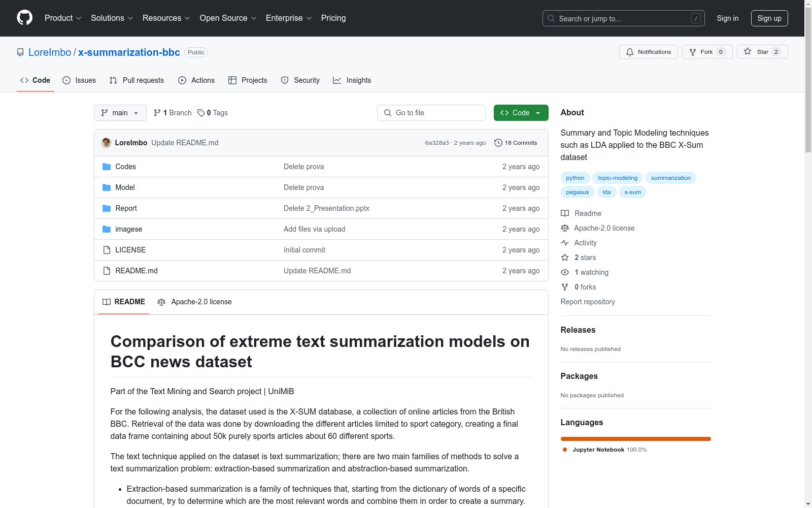This screenshot has height=508, width=812.
Task: Open the green Code dropdown button
Action: (x=521, y=113)
